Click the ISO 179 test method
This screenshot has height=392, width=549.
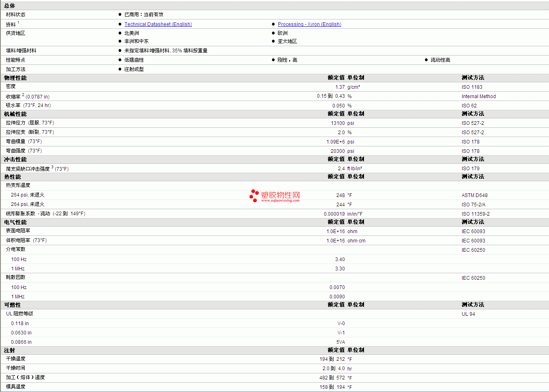click(x=471, y=169)
